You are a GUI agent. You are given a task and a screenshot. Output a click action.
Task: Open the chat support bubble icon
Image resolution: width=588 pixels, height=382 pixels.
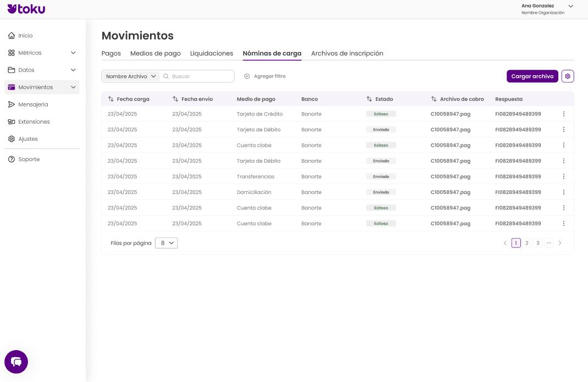pos(16,362)
